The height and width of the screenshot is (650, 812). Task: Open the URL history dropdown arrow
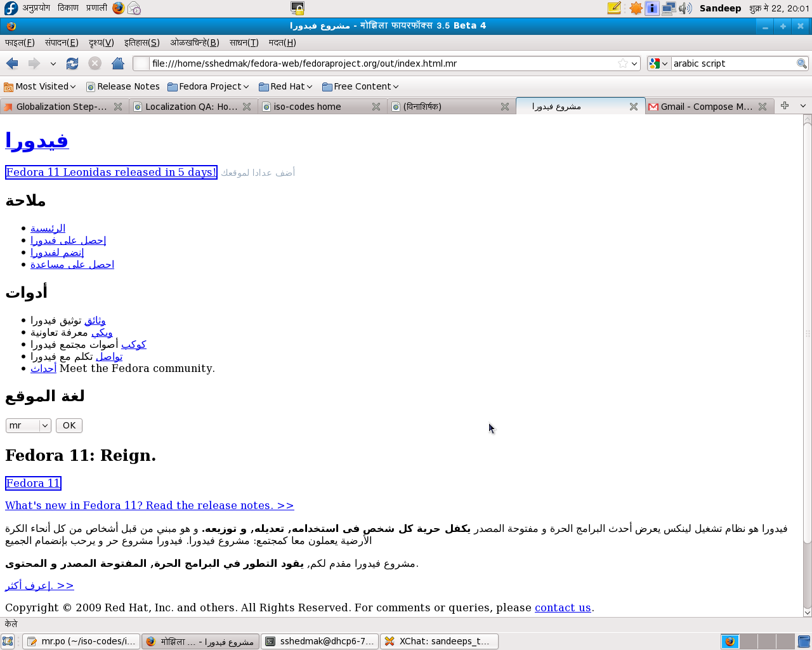click(x=634, y=63)
